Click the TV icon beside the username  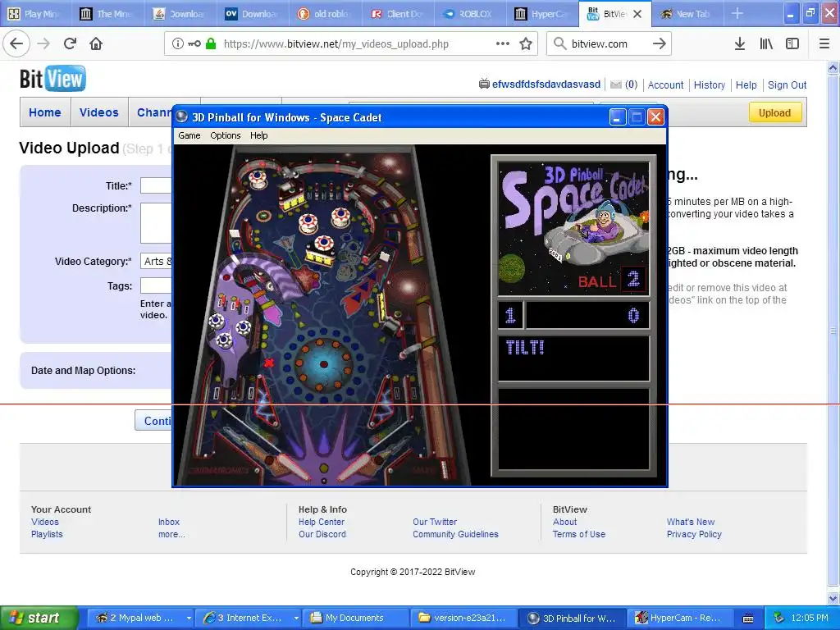(x=484, y=84)
